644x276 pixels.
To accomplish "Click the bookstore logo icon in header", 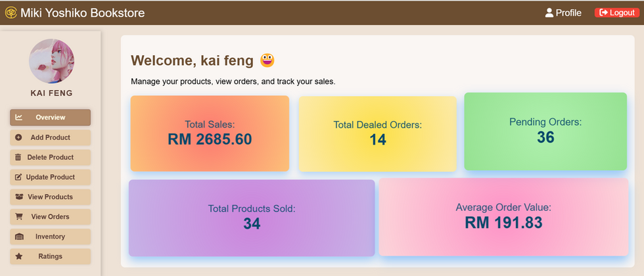I will click(x=11, y=12).
